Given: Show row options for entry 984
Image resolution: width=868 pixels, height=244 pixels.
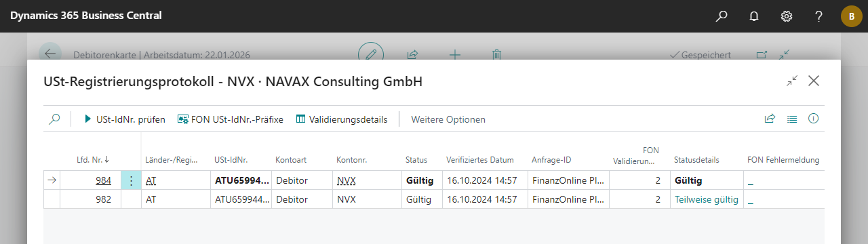Looking at the screenshot, I should point(131,180).
